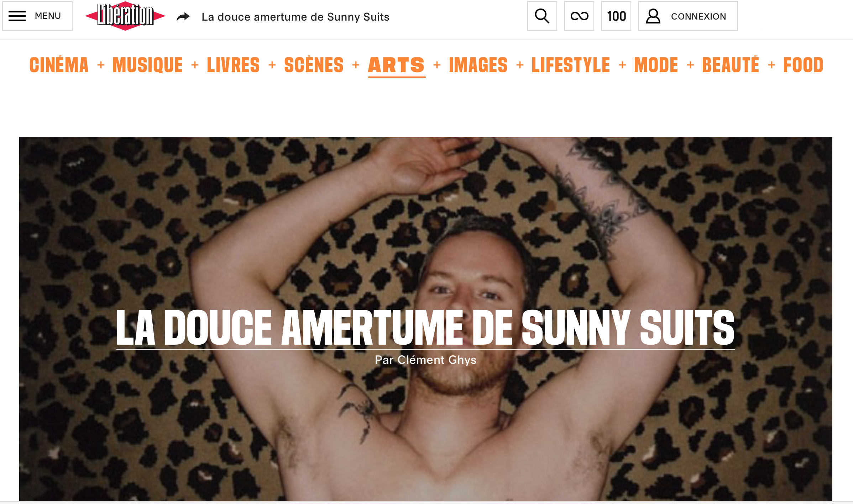Open the BEAUTÉ section

(x=731, y=65)
